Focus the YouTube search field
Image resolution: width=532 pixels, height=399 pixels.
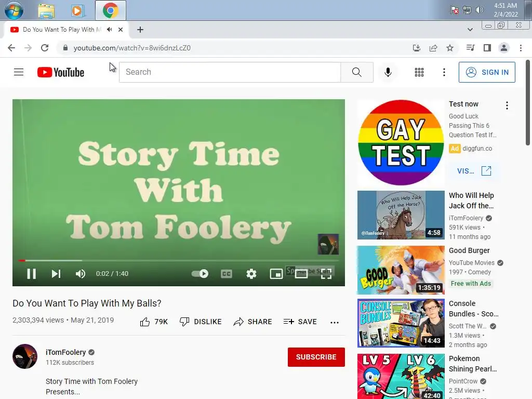pos(230,72)
